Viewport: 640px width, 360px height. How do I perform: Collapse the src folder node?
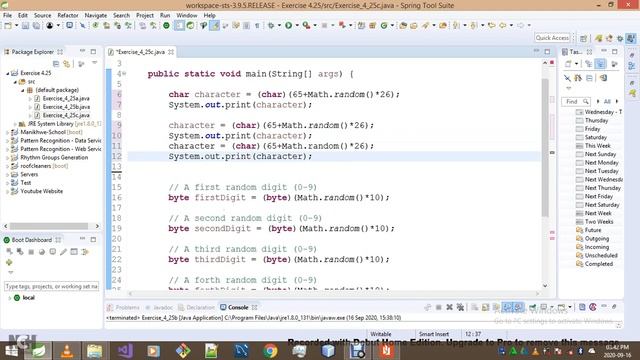click(15, 82)
